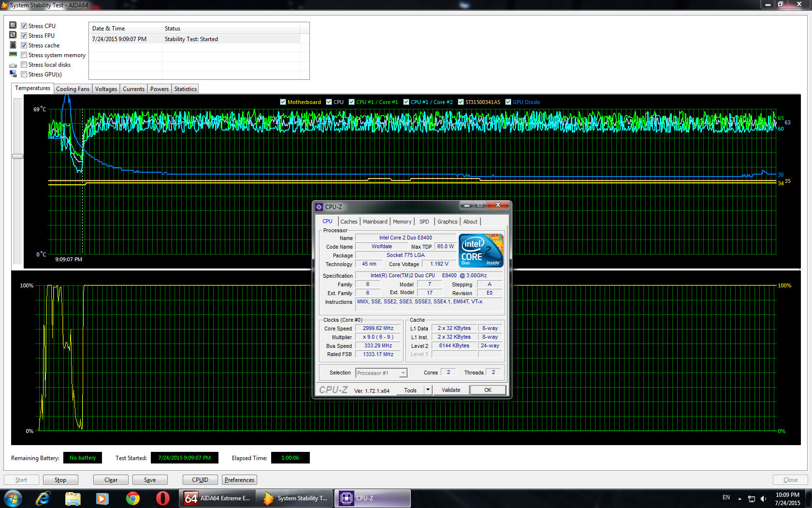Click the Validate button in CPU-Z
The width and height of the screenshot is (812, 508).
tap(450, 390)
